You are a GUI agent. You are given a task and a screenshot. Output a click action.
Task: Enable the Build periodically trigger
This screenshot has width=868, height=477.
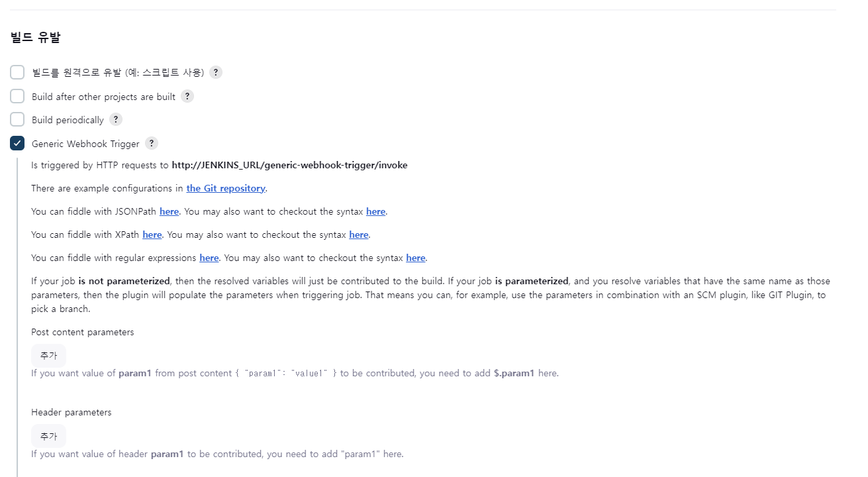(17, 119)
